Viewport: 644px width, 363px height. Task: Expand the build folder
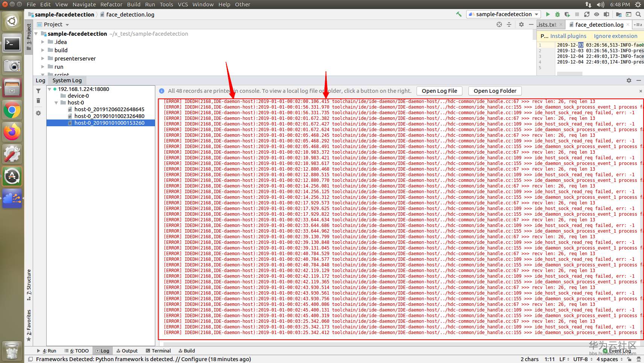tap(43, 50)
